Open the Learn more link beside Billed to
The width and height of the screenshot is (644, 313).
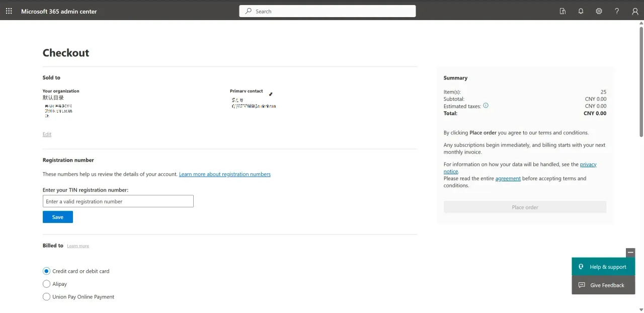(x=78, y=246)
